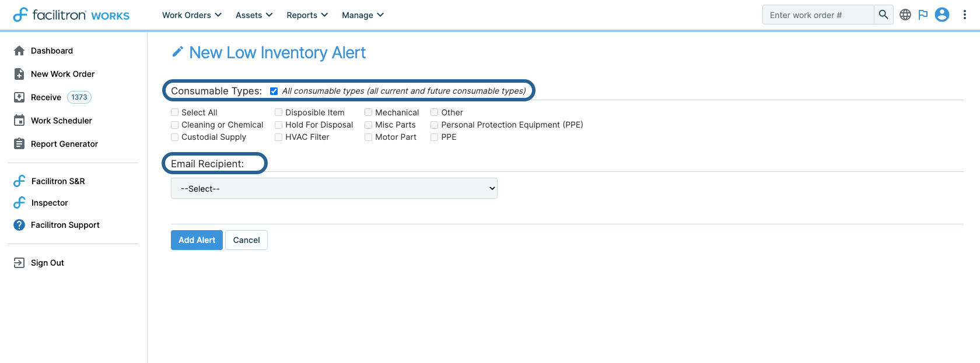Click the search magnifier icon

point(883,15)
